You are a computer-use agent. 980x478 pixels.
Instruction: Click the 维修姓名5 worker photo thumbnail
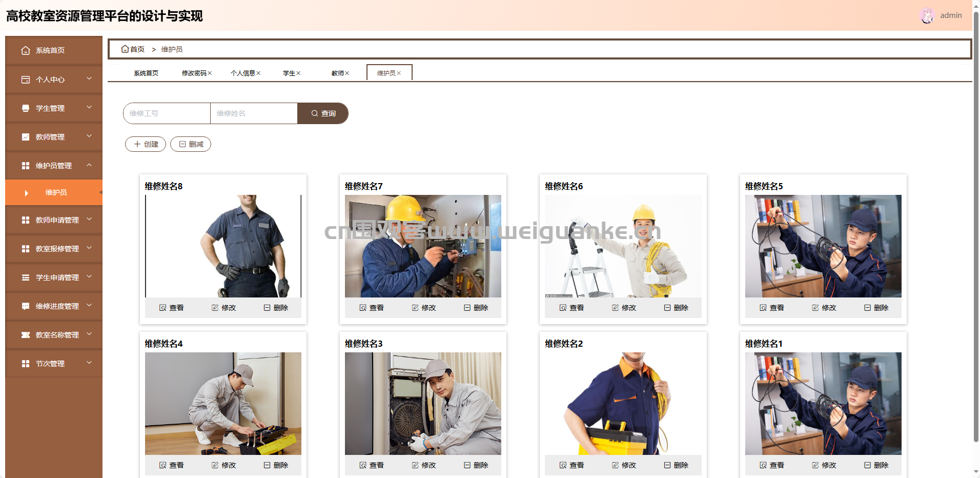click(823, 246)
